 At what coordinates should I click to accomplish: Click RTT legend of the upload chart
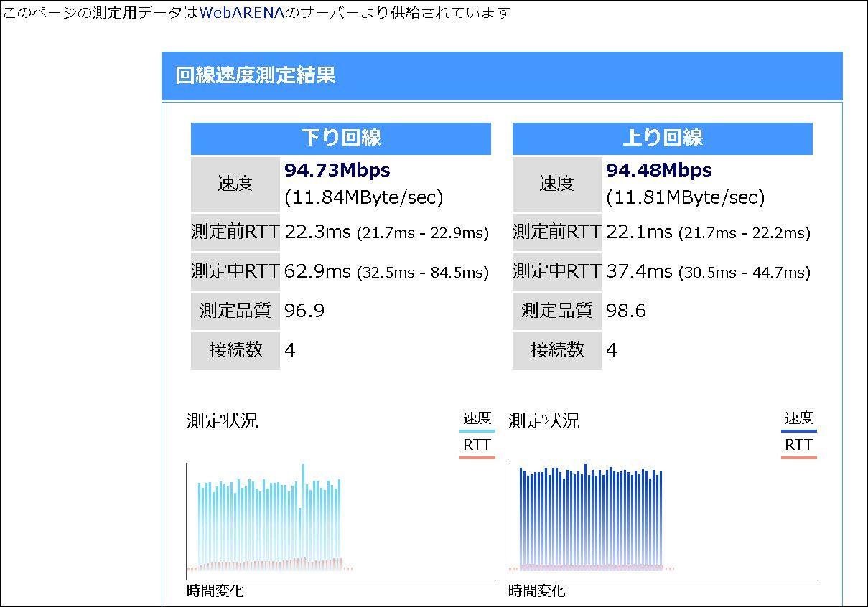[798, 446]
